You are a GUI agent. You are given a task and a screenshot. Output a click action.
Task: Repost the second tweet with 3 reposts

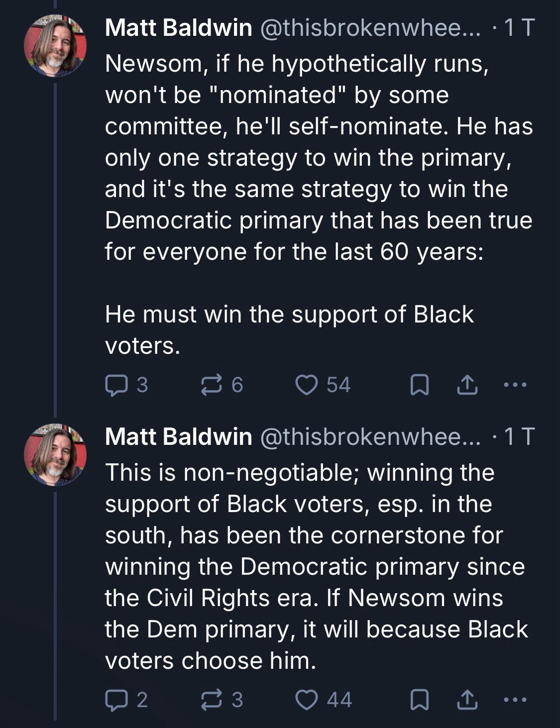click(x=211, y=700)
